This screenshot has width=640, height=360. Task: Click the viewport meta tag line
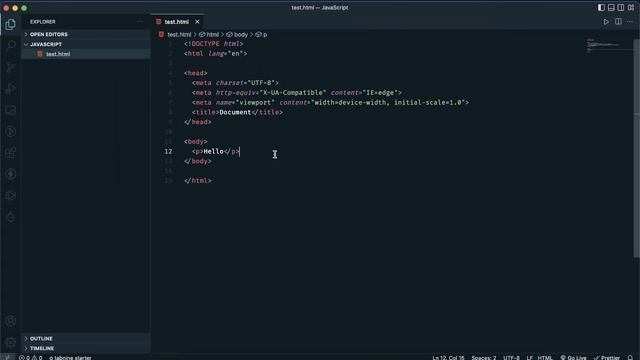pos(331,102)
